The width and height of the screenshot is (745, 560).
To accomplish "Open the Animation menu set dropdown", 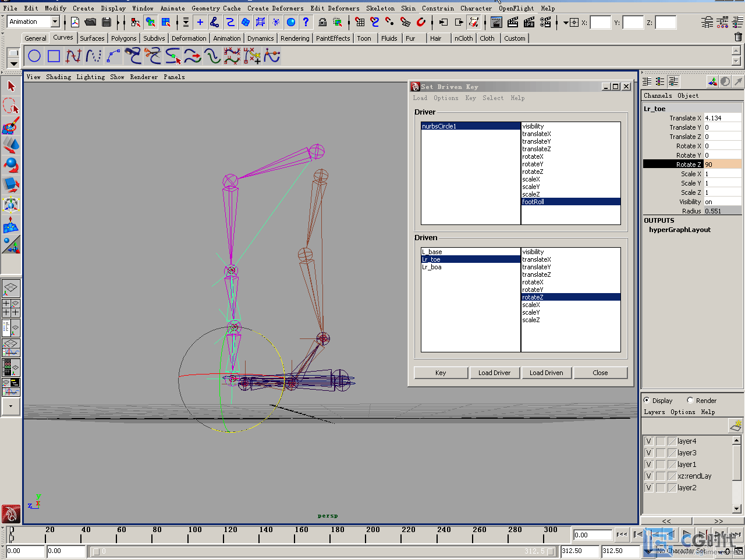I will 55,22.
